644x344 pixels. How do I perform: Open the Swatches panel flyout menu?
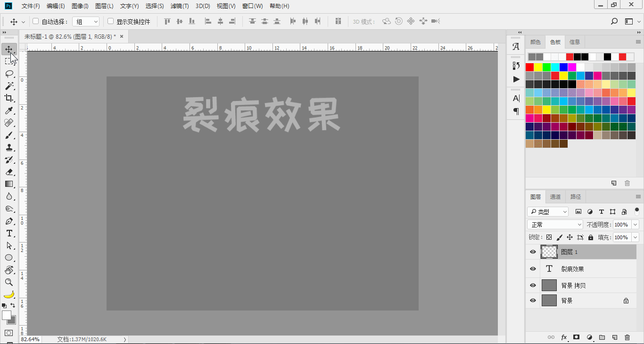[x=638, y=42]
